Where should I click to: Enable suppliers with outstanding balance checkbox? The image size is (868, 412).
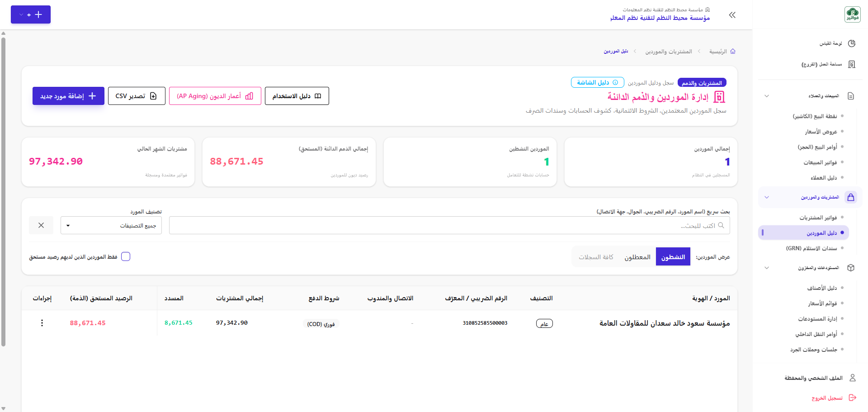point(126,256)
